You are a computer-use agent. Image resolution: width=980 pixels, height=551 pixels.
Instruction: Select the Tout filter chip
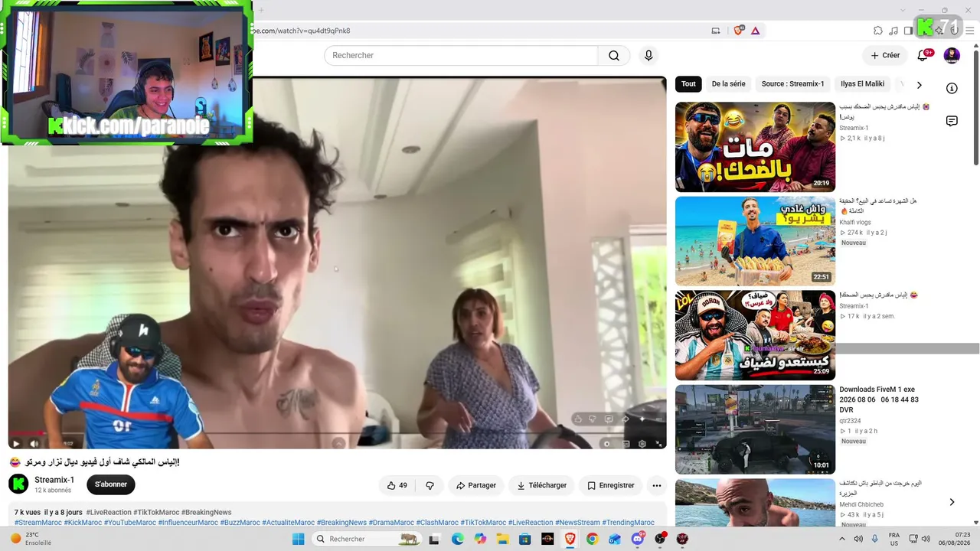pyautogui.click(x=688, y=84)
